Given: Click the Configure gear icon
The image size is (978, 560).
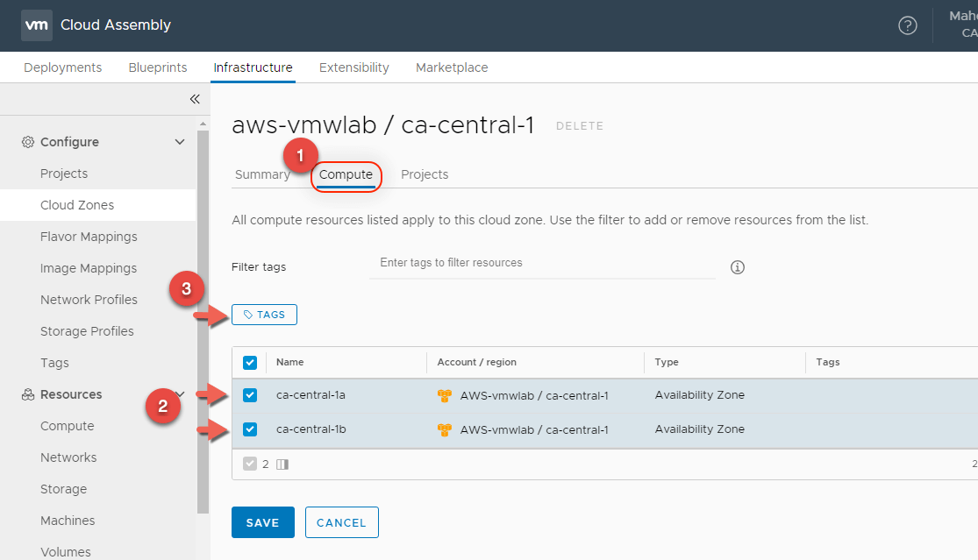Looking at the screenshot, I should click(28, 142).
